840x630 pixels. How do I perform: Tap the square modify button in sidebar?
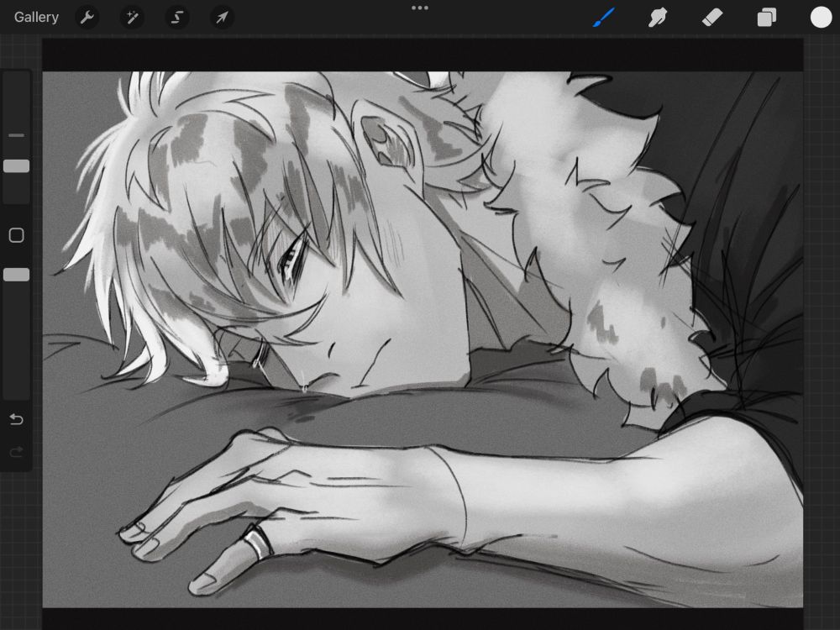tap(17, 235)
